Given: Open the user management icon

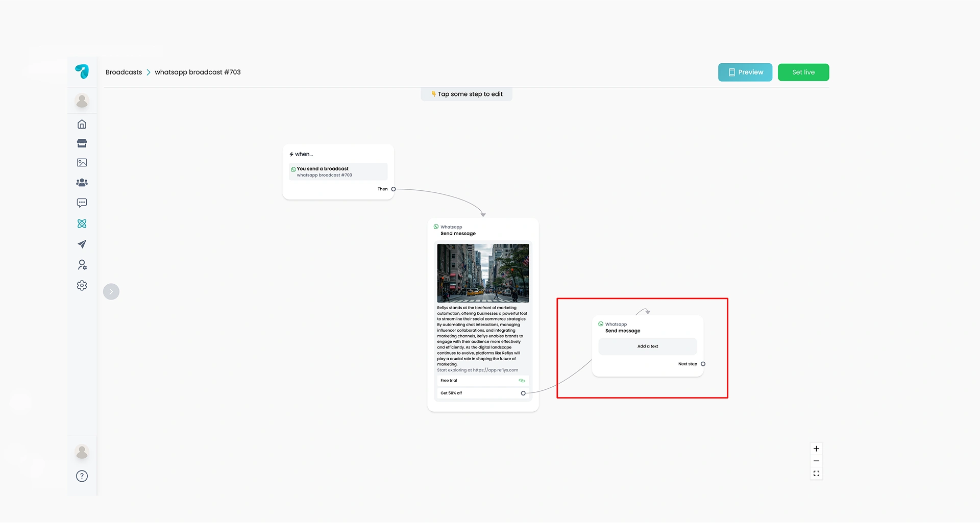Looking at the screenshot, I should click(82, 265).
